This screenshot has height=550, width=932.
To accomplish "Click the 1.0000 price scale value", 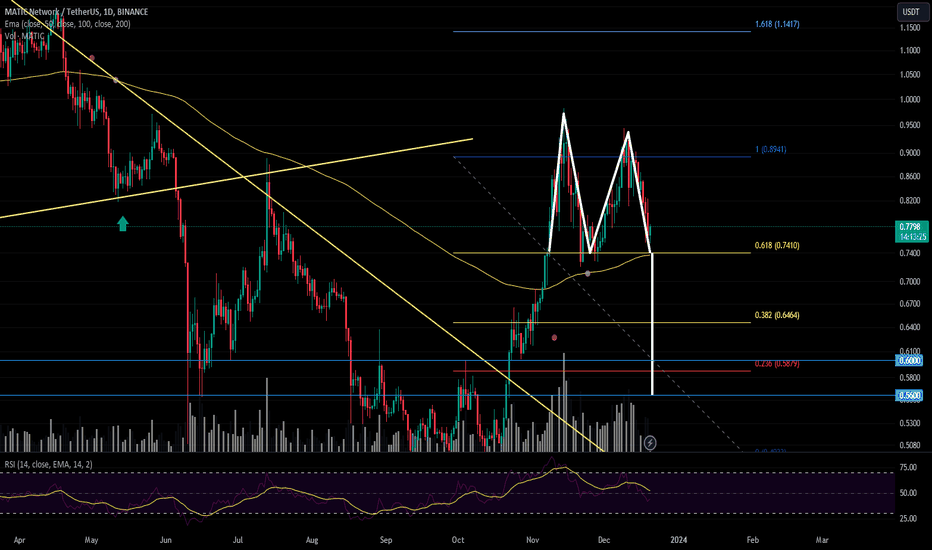I will (x=910, y=99).
